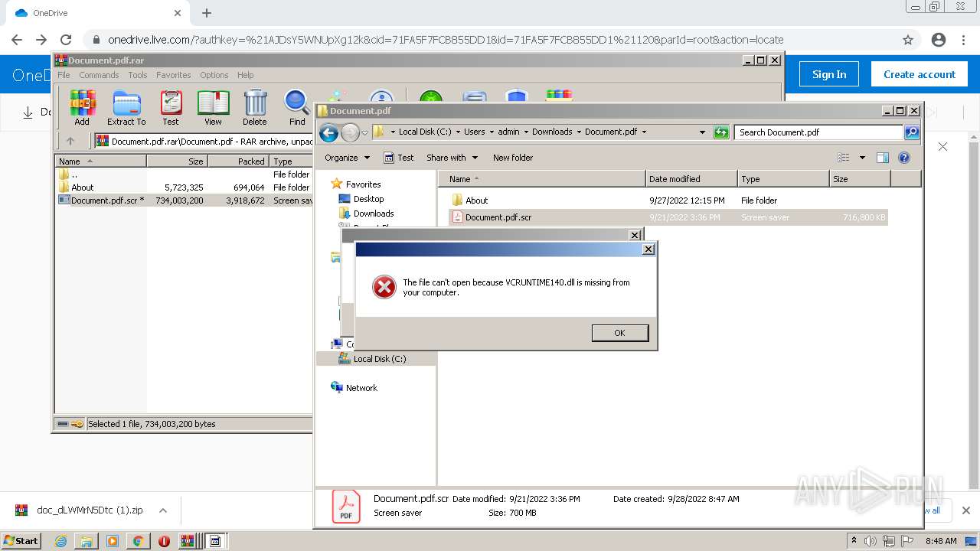Click WinRAR's Add toolbar icon
980x551 pixels.
coord(82,108)
